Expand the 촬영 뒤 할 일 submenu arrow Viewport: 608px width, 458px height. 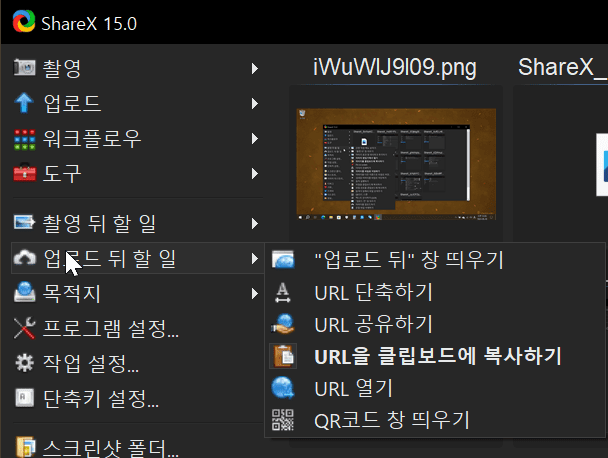pos(254,223)
